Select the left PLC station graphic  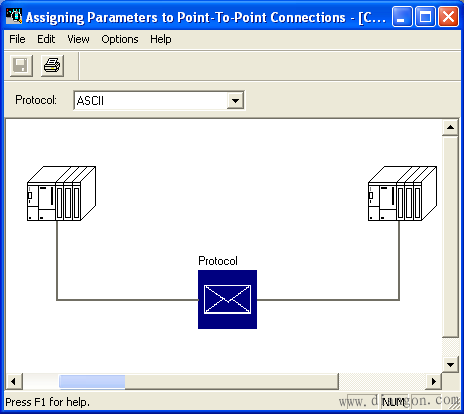click(61, 194)
